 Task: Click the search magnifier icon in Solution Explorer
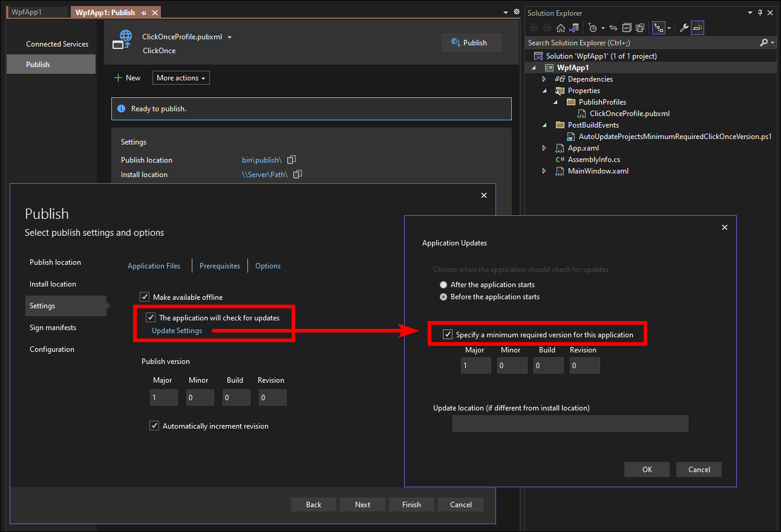763,42
